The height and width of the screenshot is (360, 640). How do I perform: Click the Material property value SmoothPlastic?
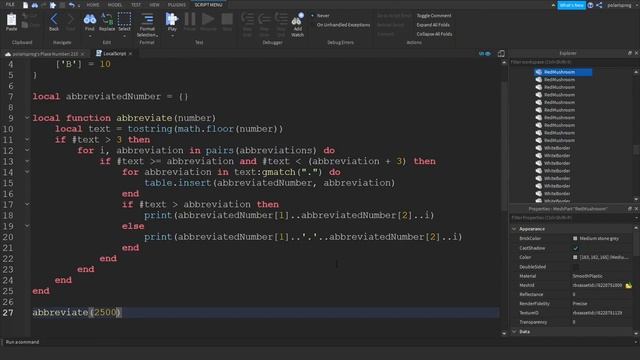coord(587,276)
